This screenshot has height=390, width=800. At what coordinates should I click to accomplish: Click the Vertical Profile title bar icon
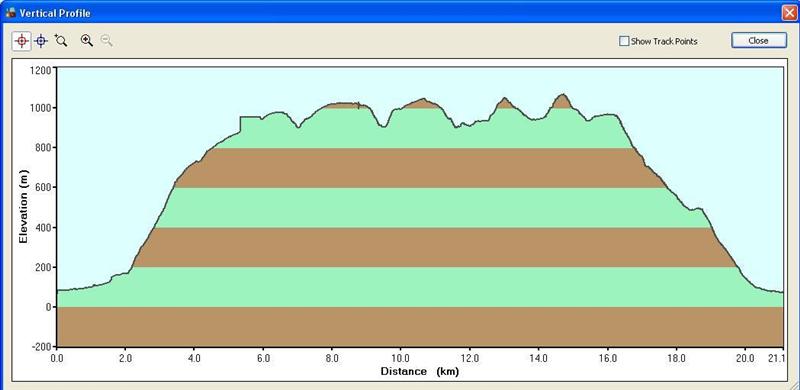coord(10,13)
